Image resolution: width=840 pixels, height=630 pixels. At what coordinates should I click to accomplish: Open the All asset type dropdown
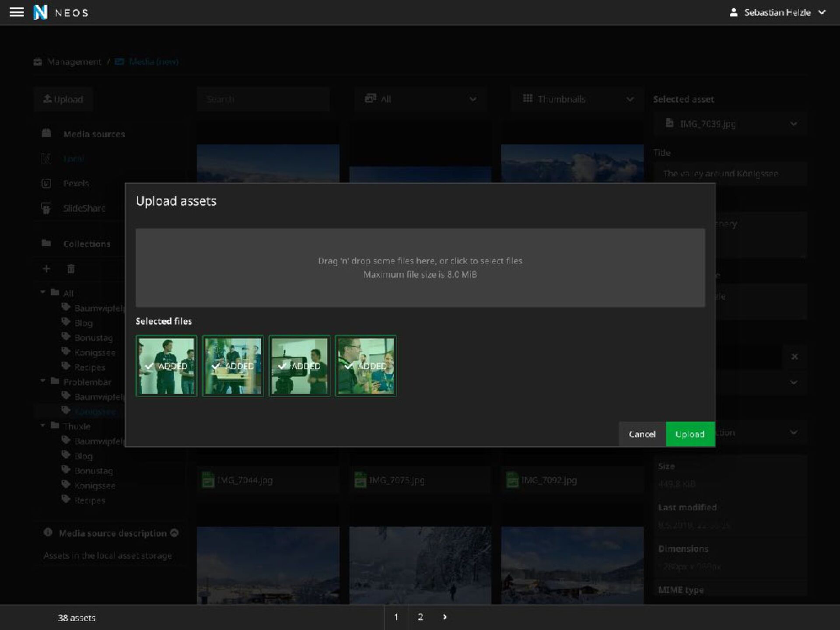click(420, 99)
